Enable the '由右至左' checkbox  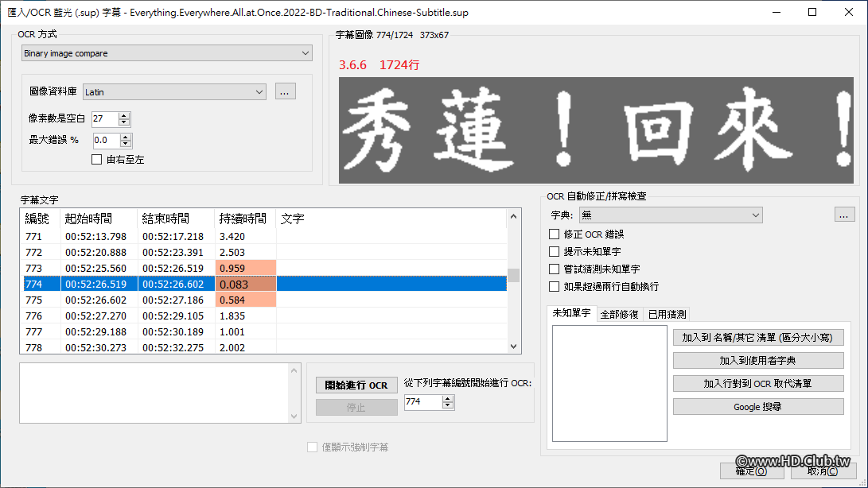coord(97,159)
